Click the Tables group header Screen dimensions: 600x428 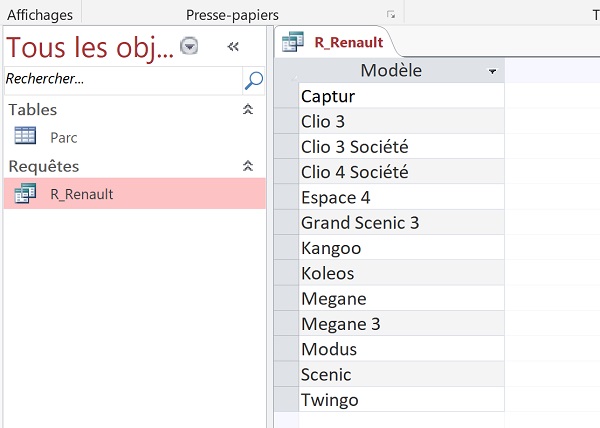pos(135,110)
